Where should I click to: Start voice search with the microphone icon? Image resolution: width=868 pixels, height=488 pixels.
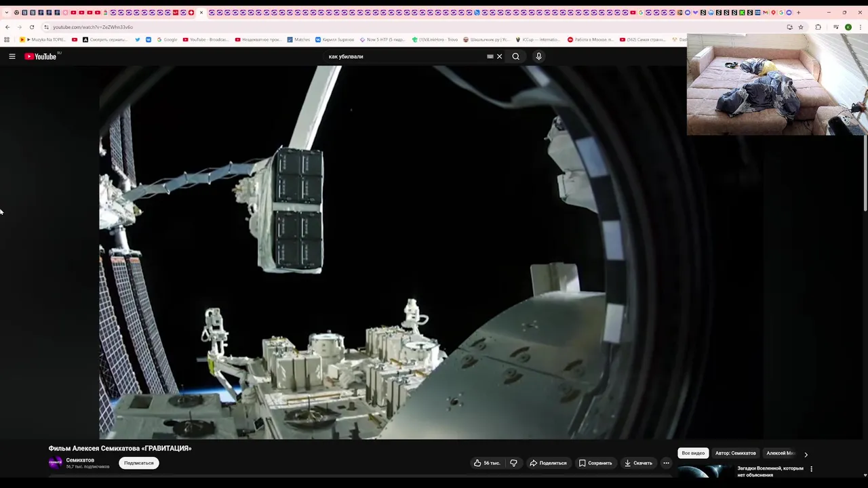538,56
